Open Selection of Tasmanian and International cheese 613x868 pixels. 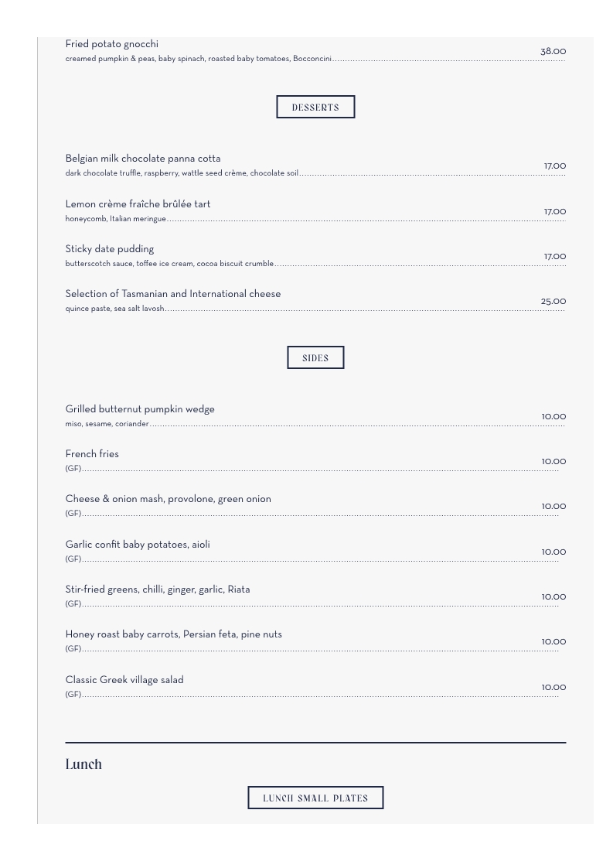[173, 294]
